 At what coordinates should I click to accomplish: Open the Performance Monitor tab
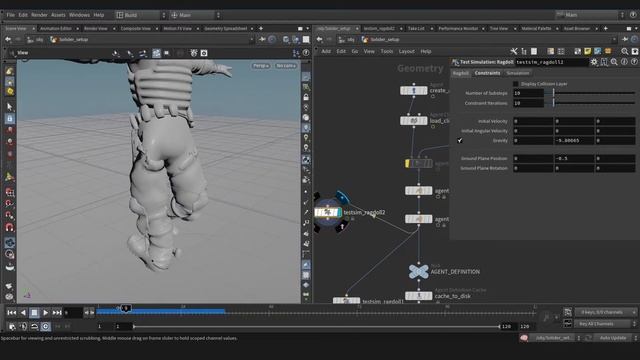(x=458, y=29)
